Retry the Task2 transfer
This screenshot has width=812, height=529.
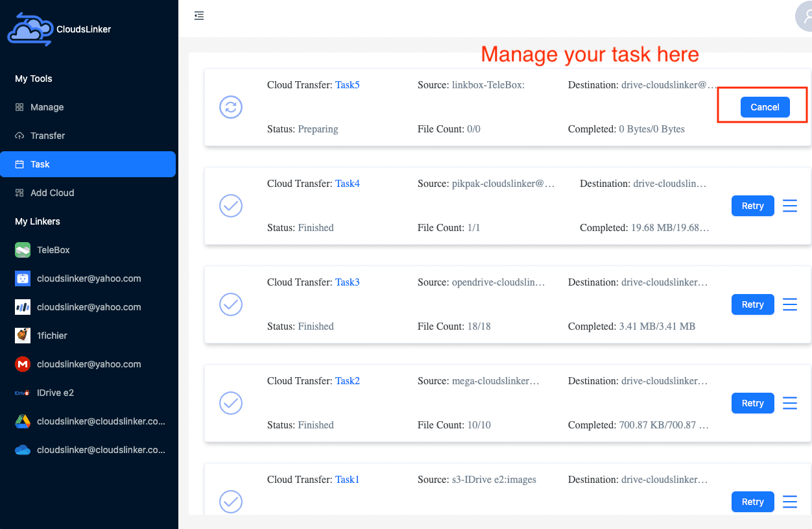(753, 403)
